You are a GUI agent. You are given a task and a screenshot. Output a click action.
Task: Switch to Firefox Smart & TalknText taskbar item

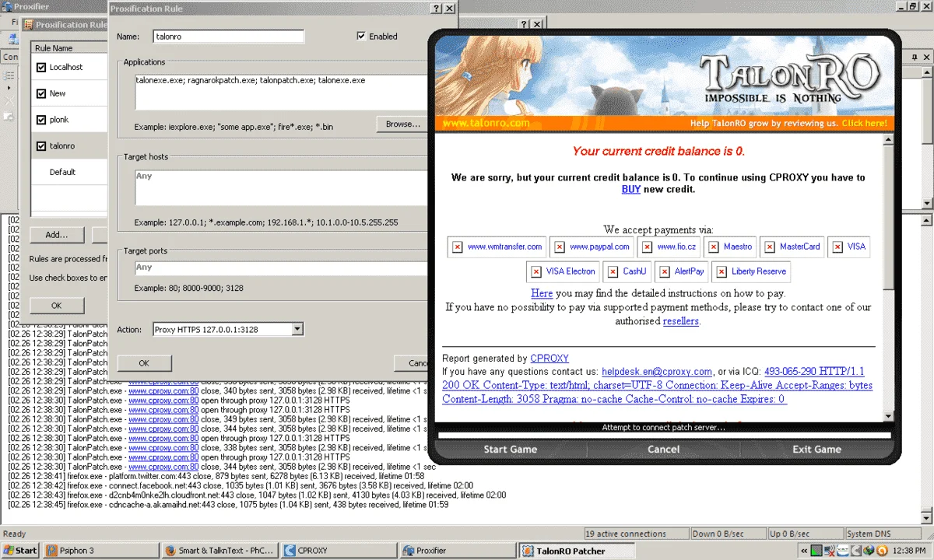tap(220, 551)
